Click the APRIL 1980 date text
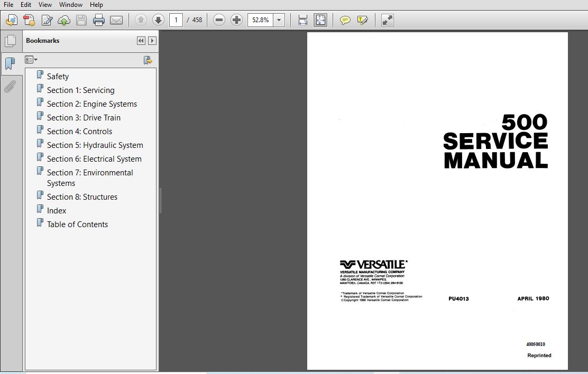 (533, 298)
